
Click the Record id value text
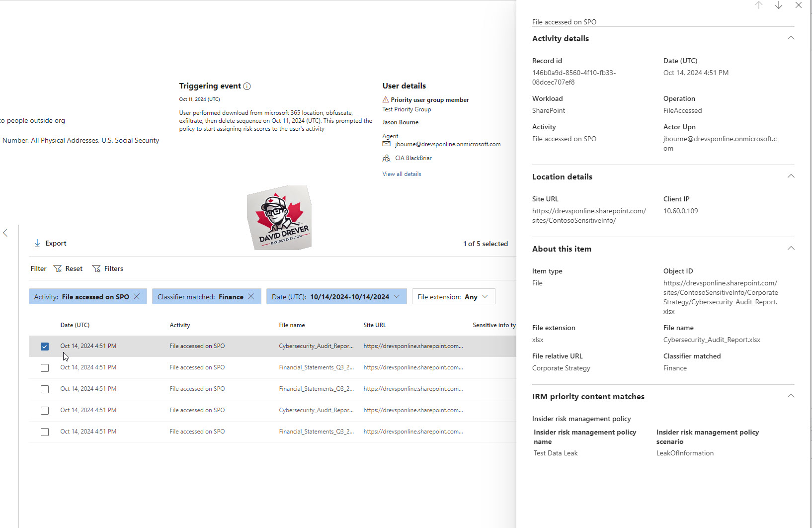click(574, 78)
